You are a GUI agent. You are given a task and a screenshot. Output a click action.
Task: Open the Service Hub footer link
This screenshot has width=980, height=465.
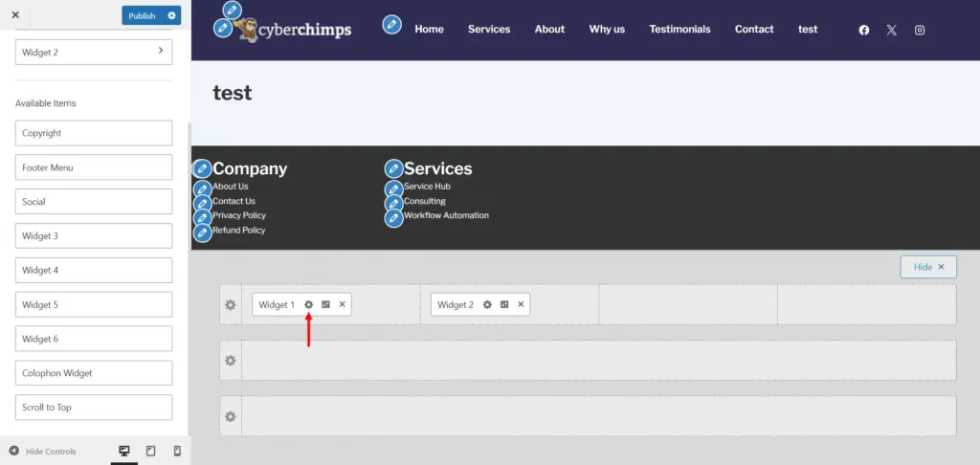427,187
